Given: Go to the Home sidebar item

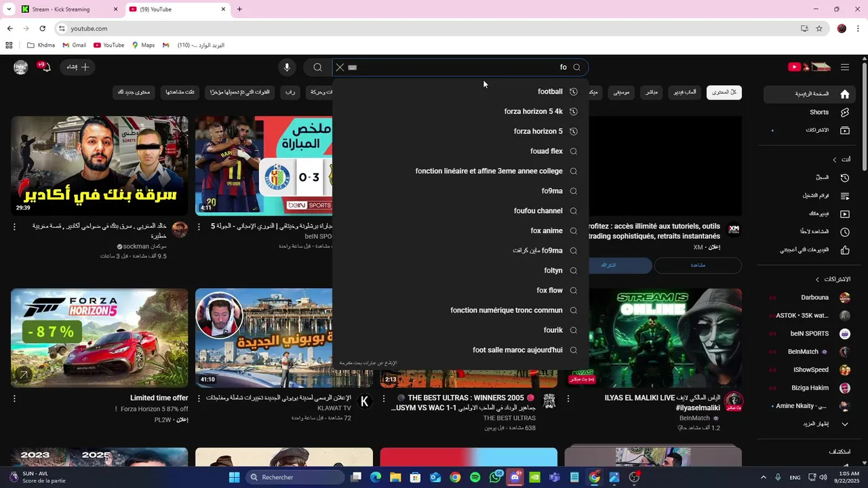Looking at the screenshot, I should click(x=808, y=94).
